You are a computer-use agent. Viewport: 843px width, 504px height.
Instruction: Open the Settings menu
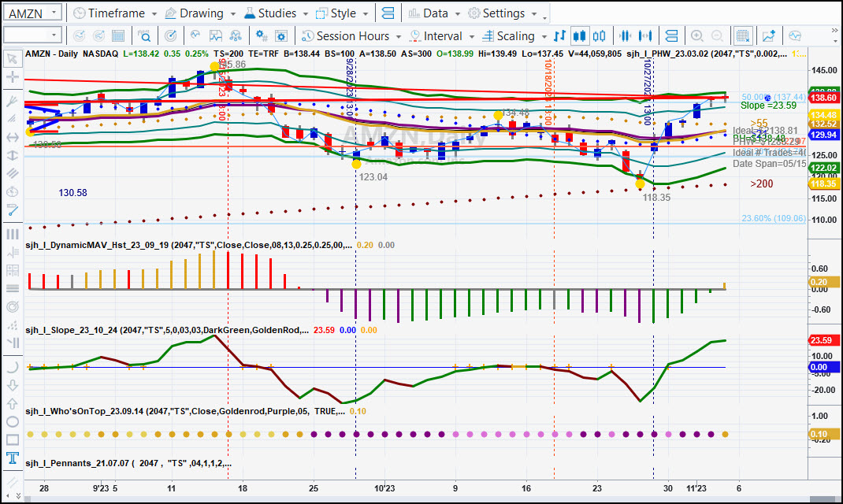(502, 13)
